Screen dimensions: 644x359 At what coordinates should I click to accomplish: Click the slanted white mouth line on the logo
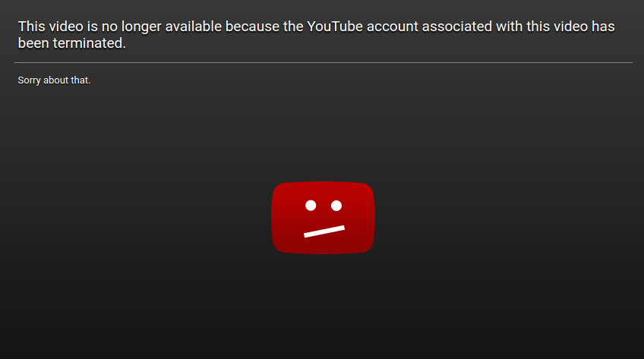(324, 231)
